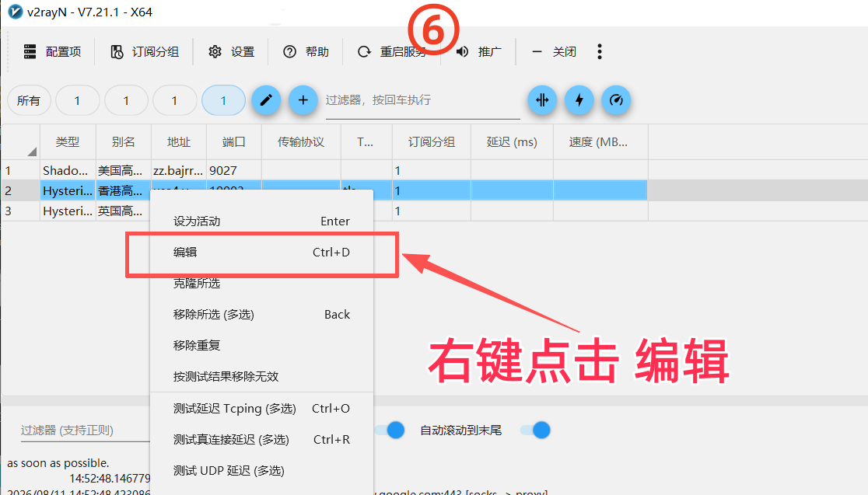The height and width of the screenshot is (495, 868).
Task: Open the 订阅分组 menu
Action: 145,52
